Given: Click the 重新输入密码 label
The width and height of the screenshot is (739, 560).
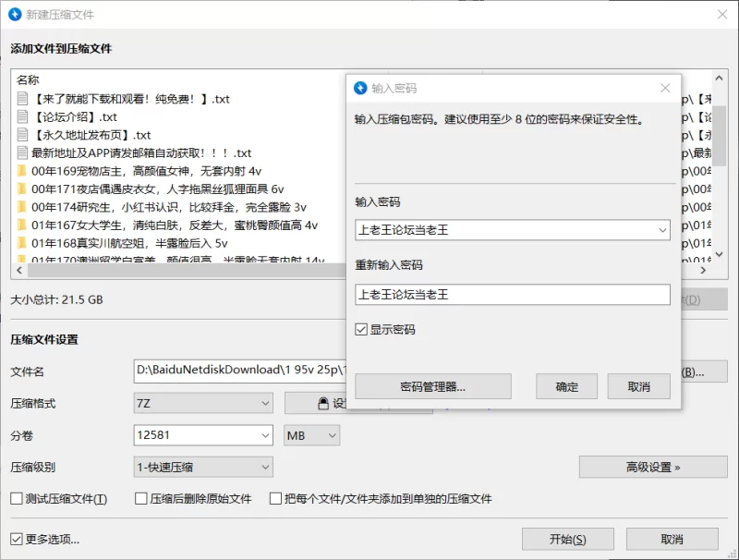Looking at the screenshot, I should coord(389,265).
